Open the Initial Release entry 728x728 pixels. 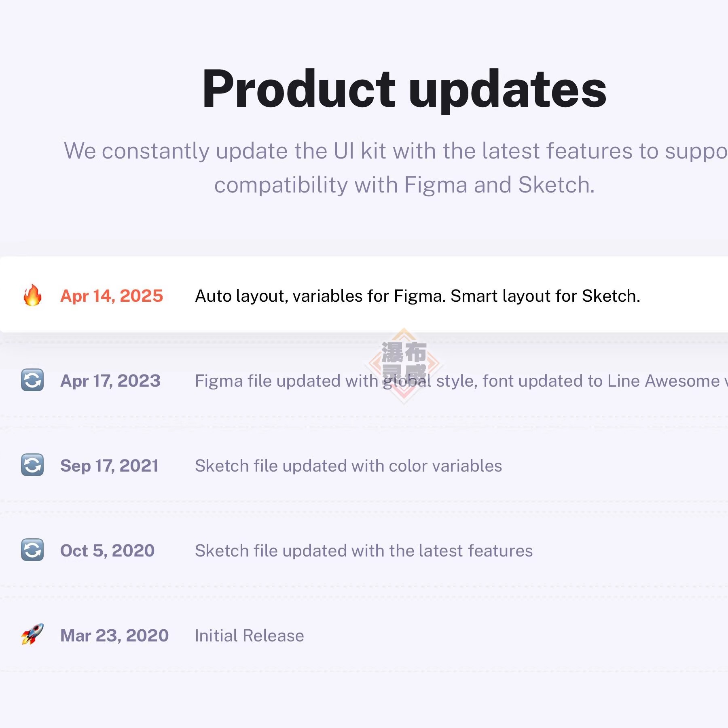click(249, 636)
